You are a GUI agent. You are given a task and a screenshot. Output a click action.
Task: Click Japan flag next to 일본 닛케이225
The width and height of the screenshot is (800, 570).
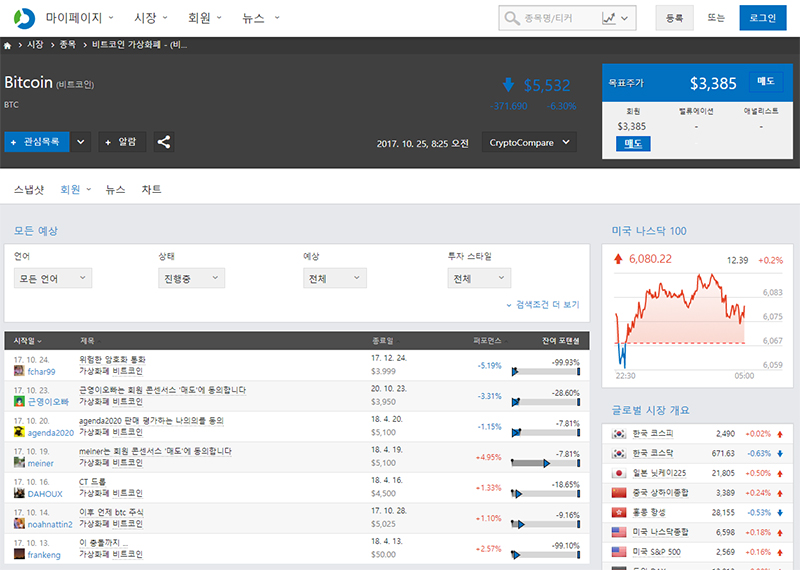[x=618, y=473]
